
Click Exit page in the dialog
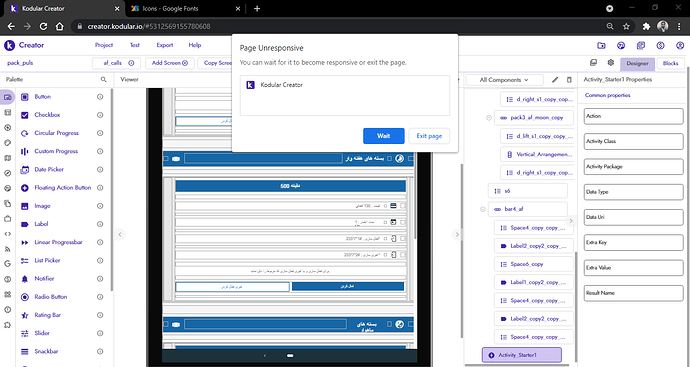(x=429, y=136)
